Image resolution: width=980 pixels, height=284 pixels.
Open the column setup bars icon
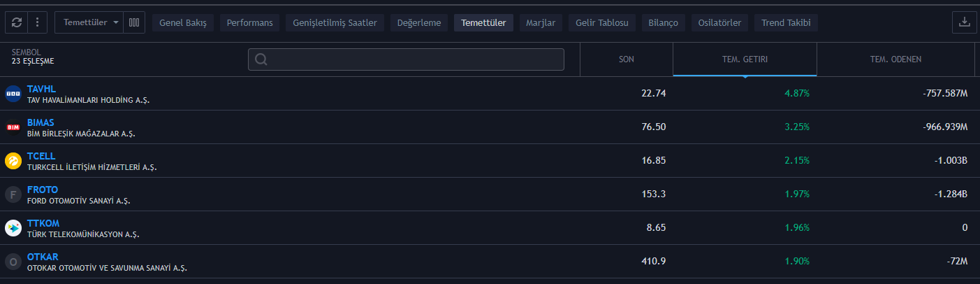(134, 22)
